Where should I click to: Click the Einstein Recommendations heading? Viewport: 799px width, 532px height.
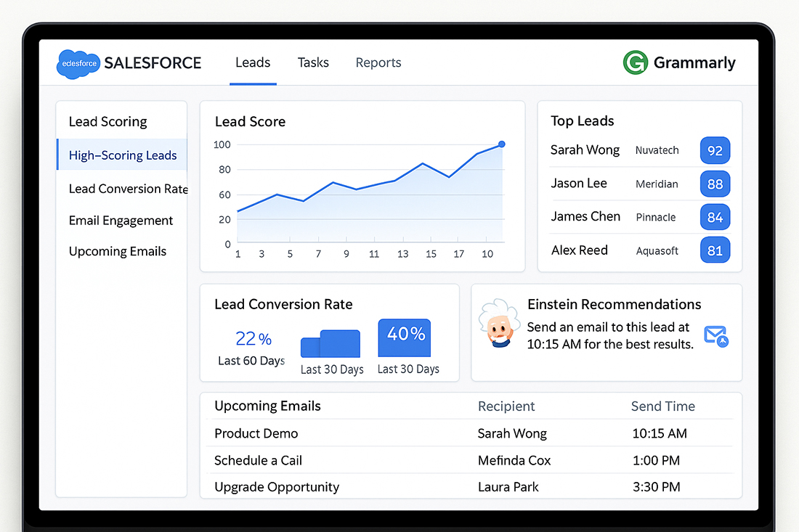click(614, 304)
